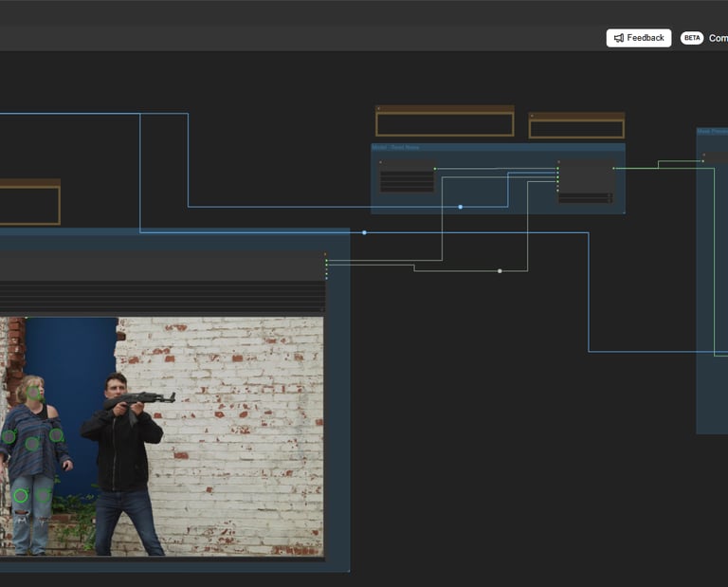
Task: Click output socket of left Seed group node
Action: [434, 169]
